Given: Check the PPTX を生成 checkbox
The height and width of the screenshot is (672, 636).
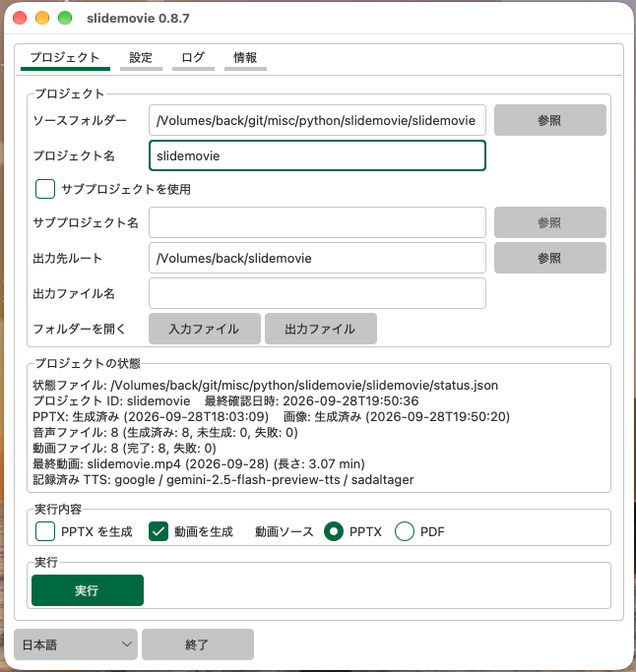Looking at the screenshot, I should [45, 532].
